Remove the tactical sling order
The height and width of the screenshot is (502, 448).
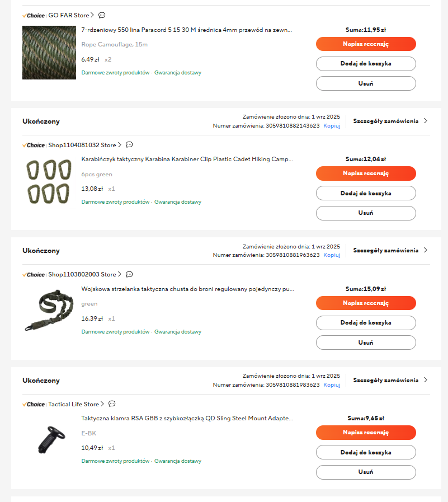[366, 343]
